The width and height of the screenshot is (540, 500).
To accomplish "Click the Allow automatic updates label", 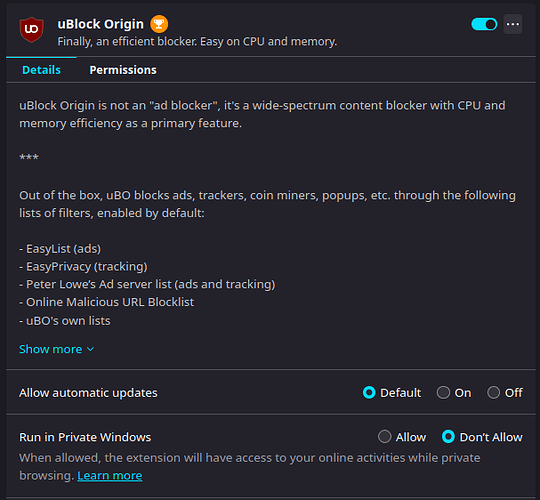I will click(x=88, y=393).
